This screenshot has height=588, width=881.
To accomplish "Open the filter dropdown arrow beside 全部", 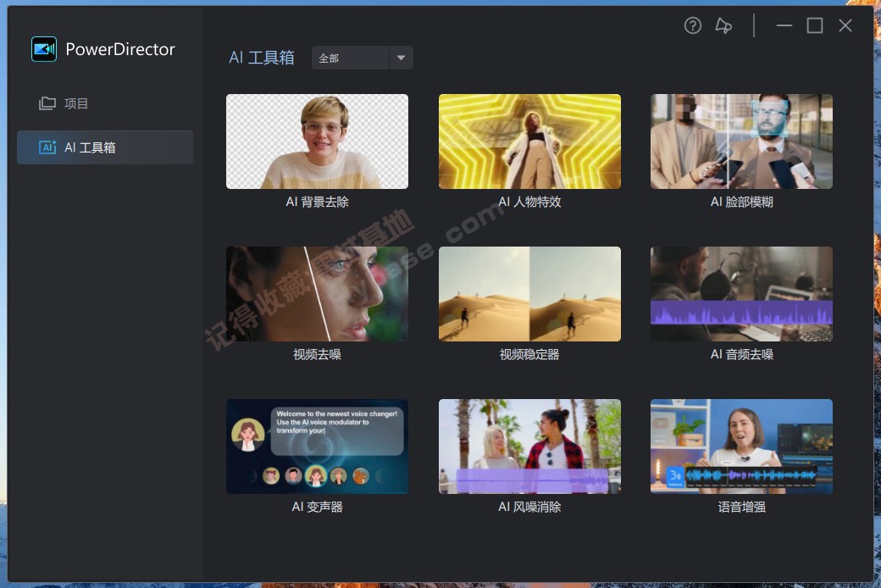I will 400,58.
